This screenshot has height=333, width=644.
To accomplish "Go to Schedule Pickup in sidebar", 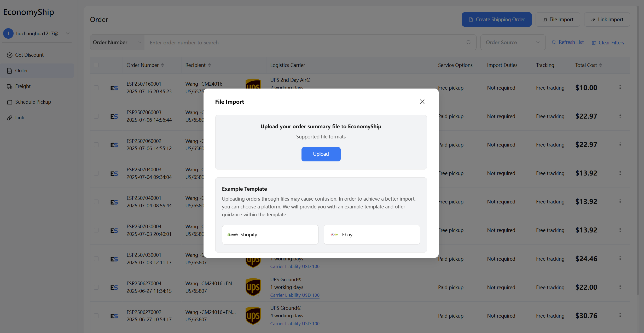I will (33, 102).
